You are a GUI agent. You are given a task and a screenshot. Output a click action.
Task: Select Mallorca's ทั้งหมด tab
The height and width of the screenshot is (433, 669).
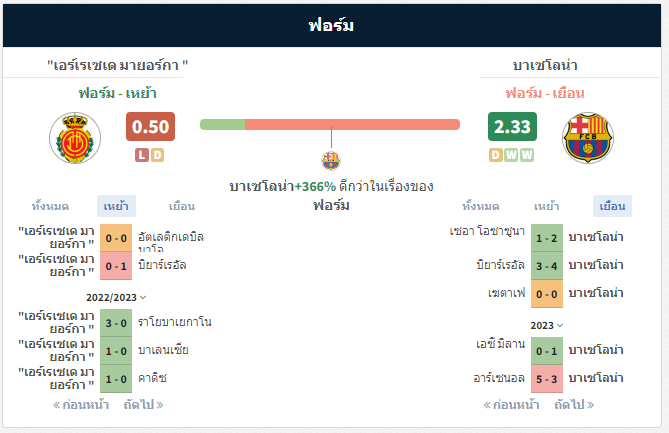click(50, 206)
